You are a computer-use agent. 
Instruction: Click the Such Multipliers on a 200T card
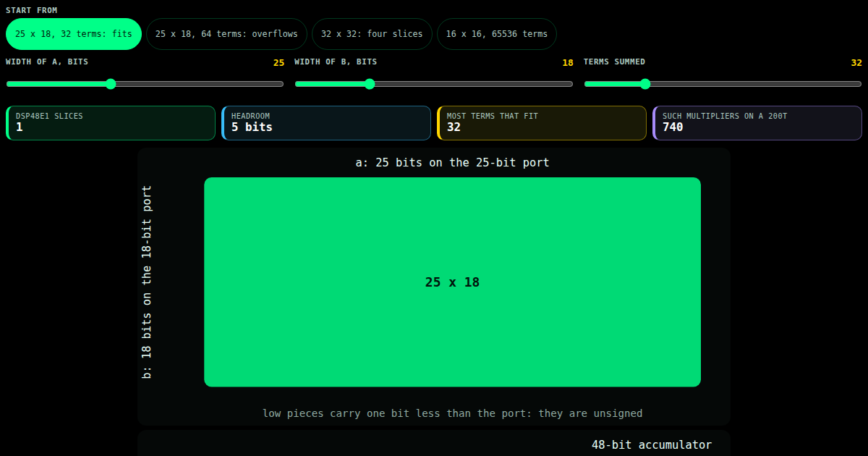click(x=757, y=123)
